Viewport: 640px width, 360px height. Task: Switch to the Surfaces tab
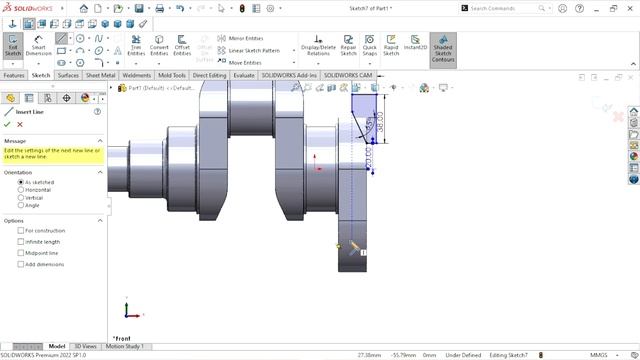pos(68,76)
